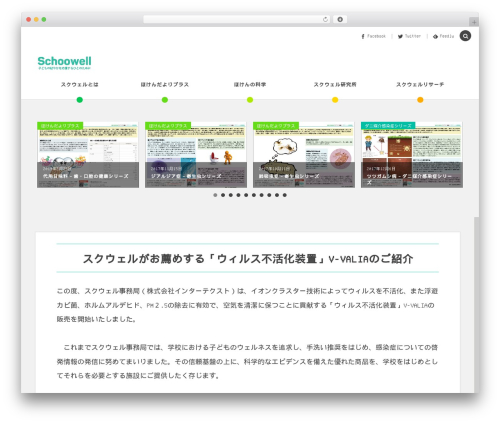Click the paragraph beginning この度、スクウェル事務局
Image resolution: width=500 pixels, height=423 pixels.
pyautogui.click(x=247, y=305)
